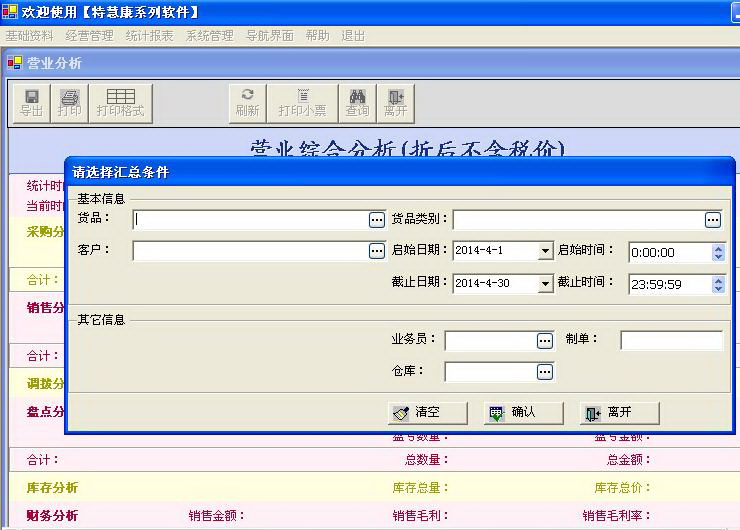Open the 货品 lookup ellipsis button
The height and width of the screenshot is (530, 740).
377,220
